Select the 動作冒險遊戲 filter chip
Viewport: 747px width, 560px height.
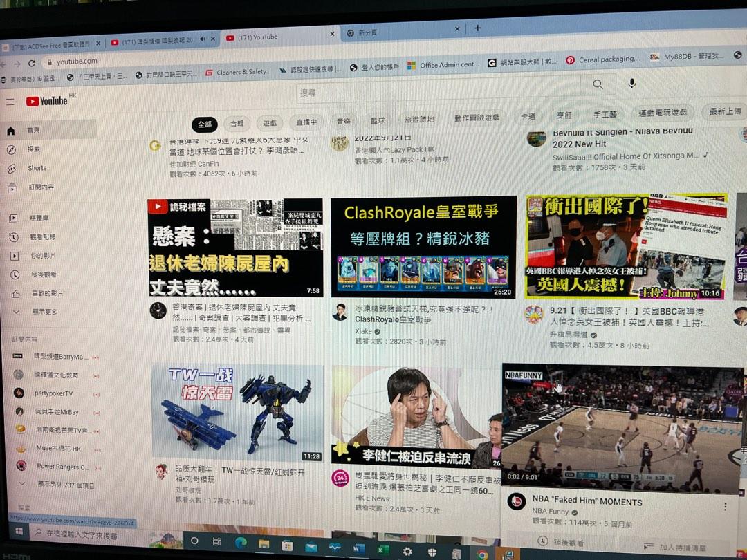coord(477,117)
